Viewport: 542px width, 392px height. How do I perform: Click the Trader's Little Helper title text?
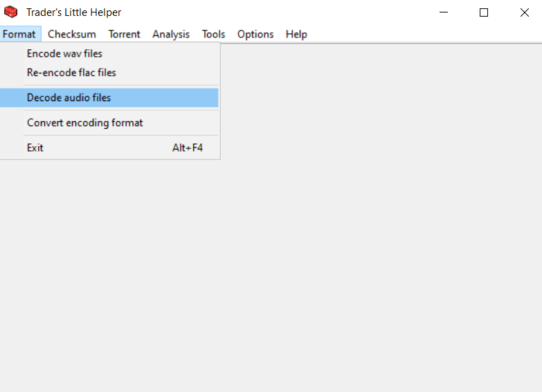click(73, 12)
